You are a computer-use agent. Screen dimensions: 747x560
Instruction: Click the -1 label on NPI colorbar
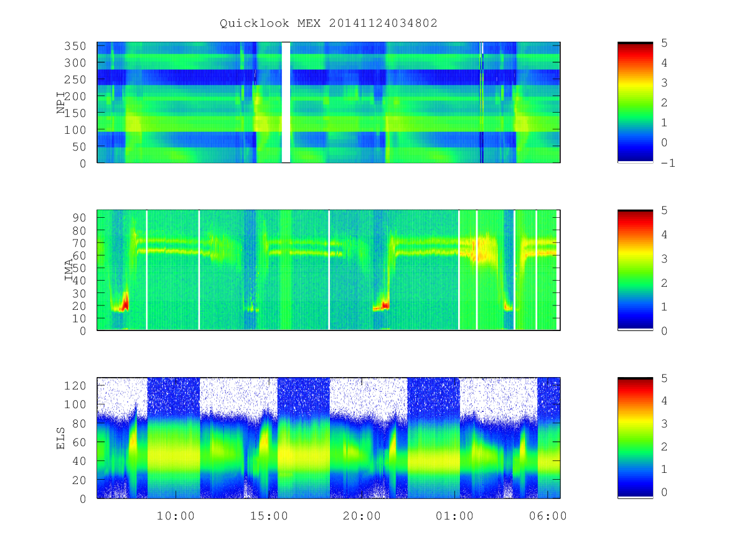[667, 163]
